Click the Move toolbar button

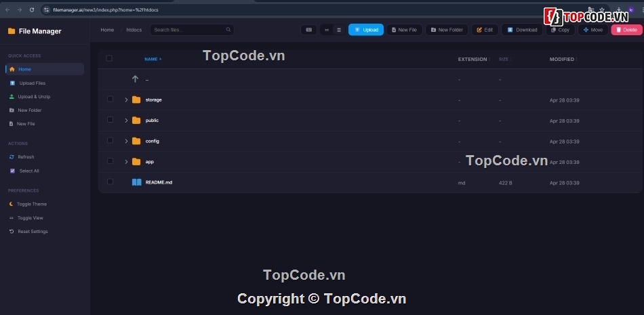tap(592, 30)
